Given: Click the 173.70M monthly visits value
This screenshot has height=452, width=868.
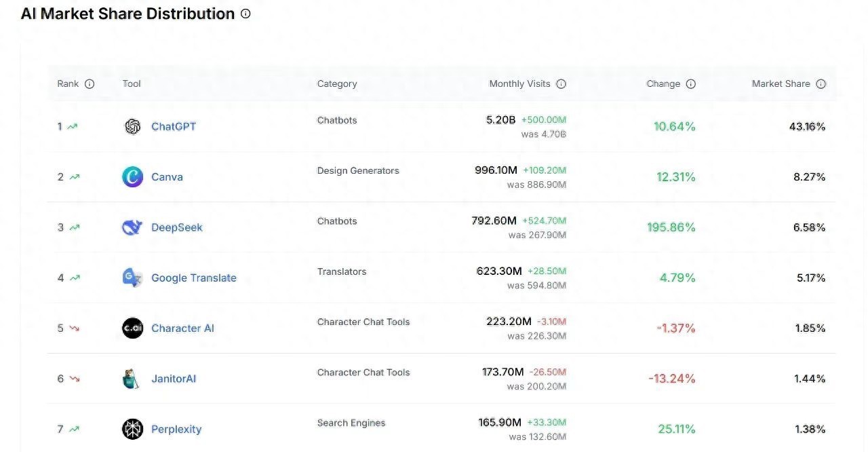Looking at the screenshot, I should coord(503,372).
